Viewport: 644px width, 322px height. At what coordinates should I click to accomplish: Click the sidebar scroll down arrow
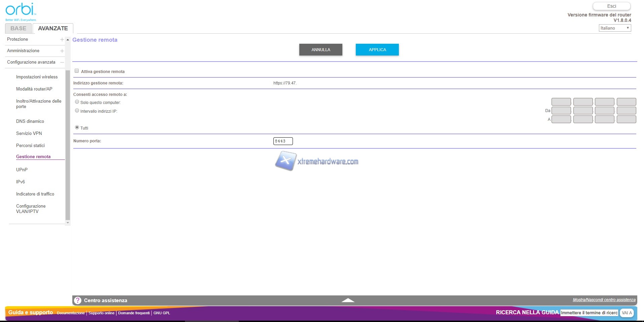[x=68, y=222]
